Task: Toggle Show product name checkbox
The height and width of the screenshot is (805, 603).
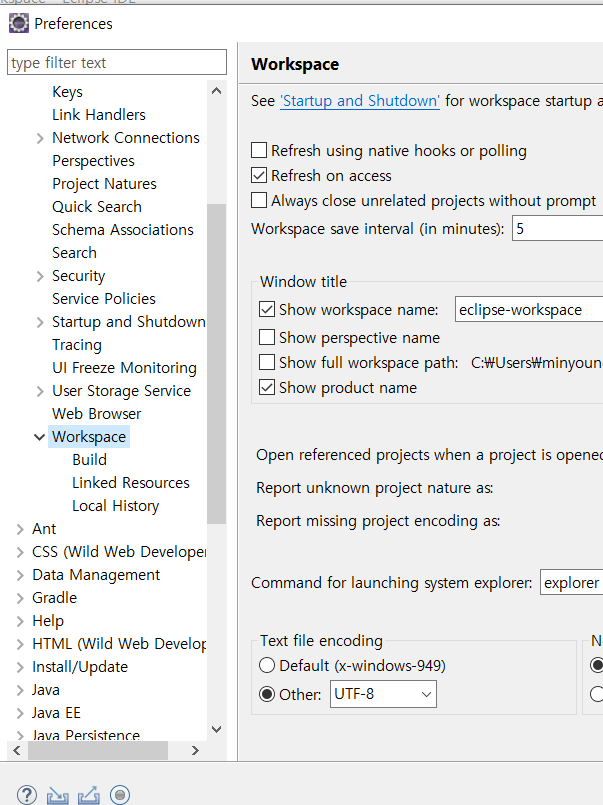Action: pos(267,387)
